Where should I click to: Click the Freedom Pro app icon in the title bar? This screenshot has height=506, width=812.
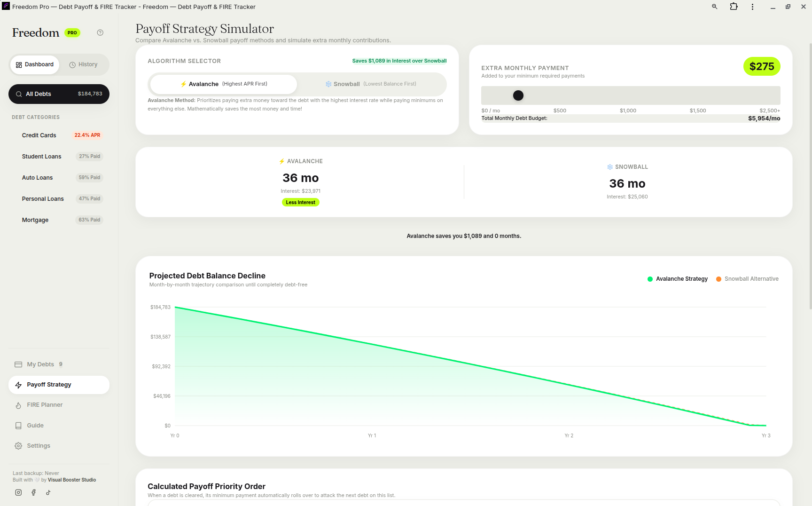pyautogui.click(x=6, y=6)
